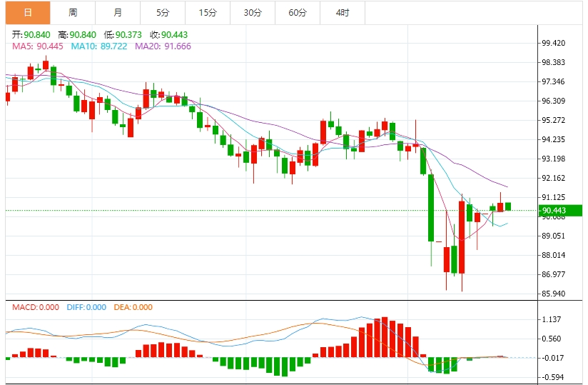Click the 96.309 price axis label
The width and height of the screenshot is (588, 385).
[554, 101]
